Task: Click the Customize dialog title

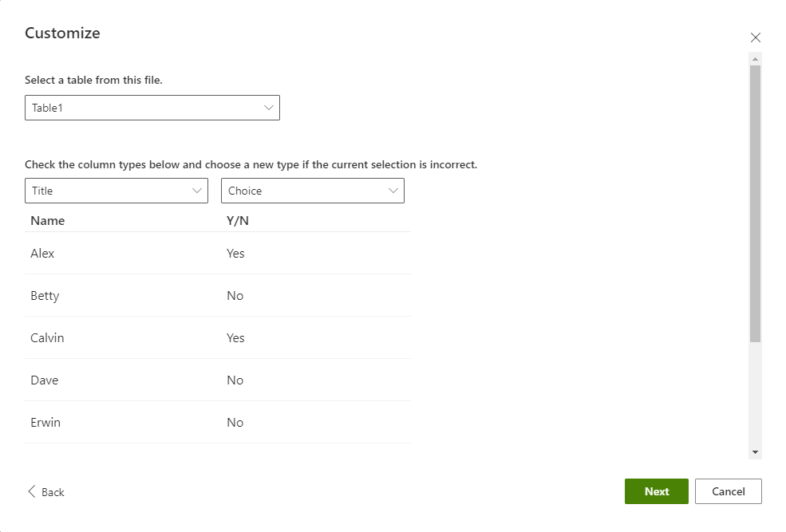Action: click(x=62, y=33)
